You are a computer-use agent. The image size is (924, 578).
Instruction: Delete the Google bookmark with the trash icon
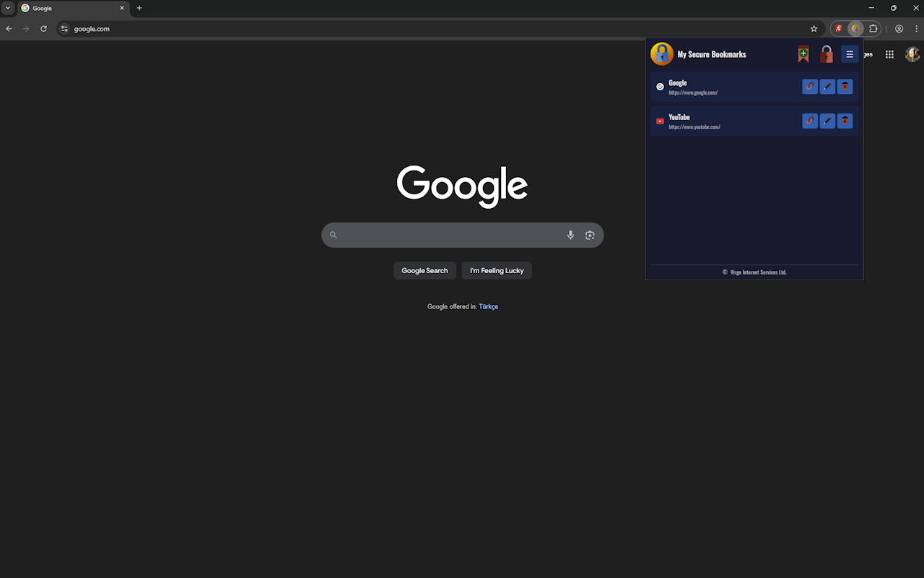point(845,87)
